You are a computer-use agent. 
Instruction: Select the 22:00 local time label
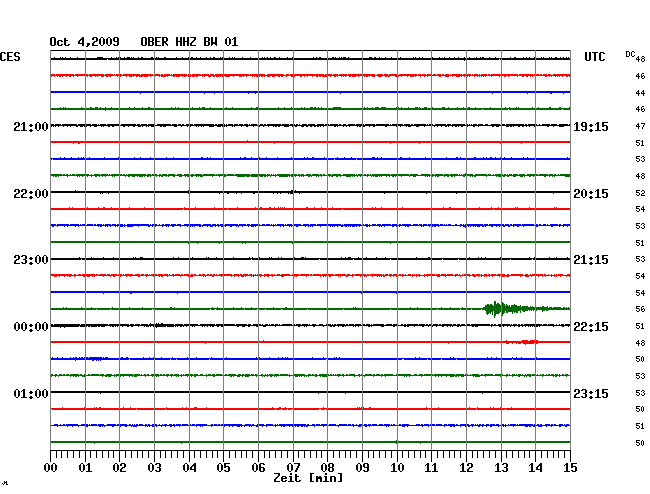[x=31, y=194]
